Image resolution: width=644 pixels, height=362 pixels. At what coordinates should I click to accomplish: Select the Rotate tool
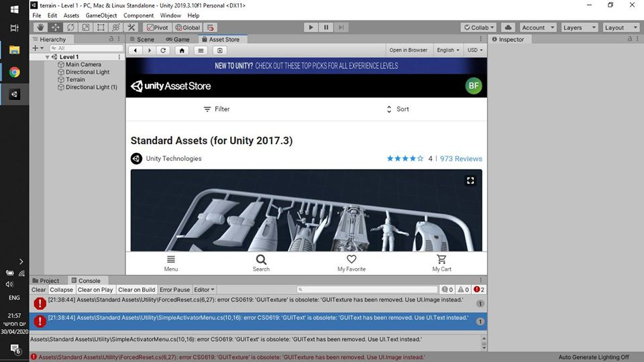click(x=70, y=27)
